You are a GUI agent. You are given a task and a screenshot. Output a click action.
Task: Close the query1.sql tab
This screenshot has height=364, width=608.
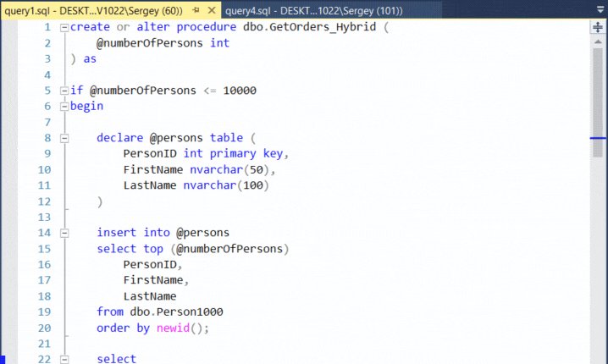[212, 10]
